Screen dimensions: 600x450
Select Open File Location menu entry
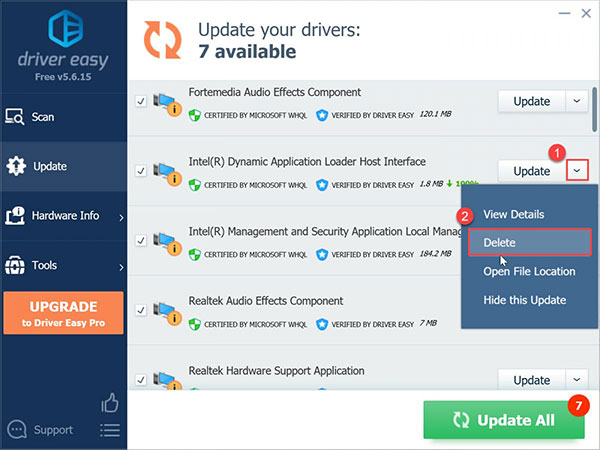coord(529,271)
